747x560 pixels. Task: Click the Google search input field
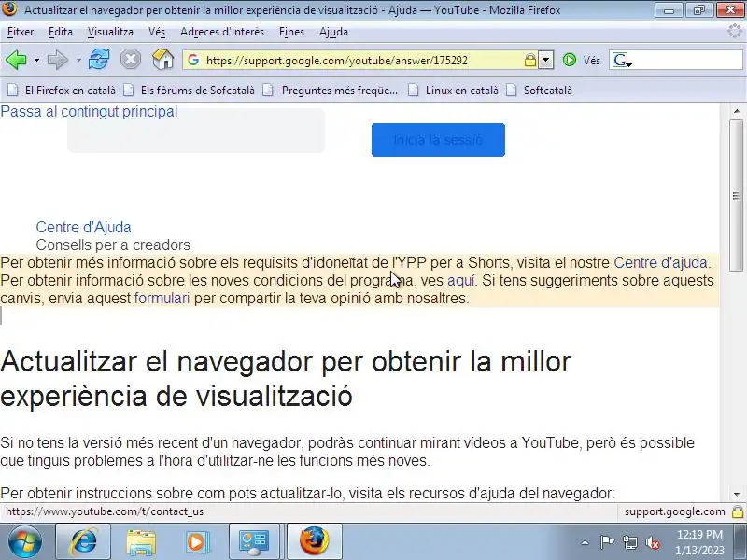point(688,61)
